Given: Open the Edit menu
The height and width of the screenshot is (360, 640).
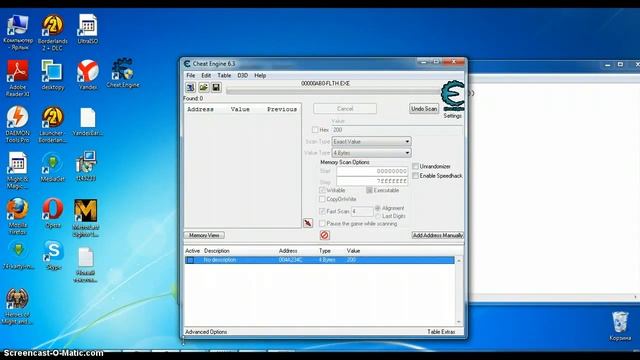Looking at the screenshot, I should point(206,76).
